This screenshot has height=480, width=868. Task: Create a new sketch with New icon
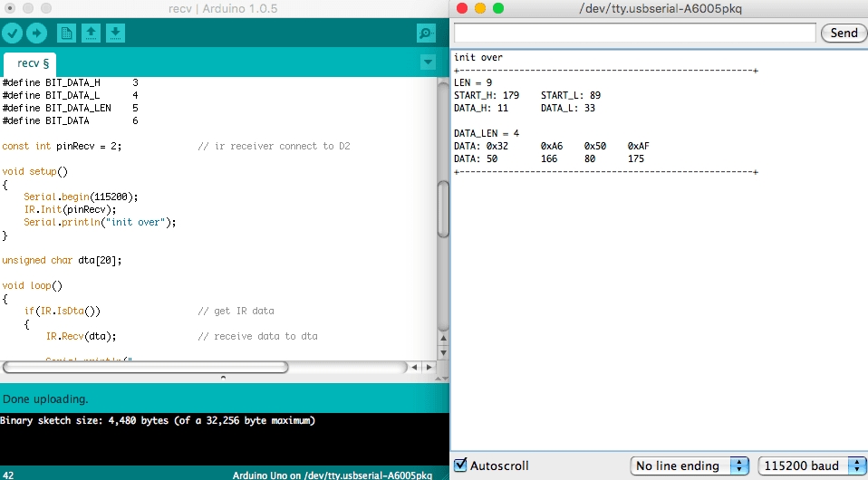66,34
